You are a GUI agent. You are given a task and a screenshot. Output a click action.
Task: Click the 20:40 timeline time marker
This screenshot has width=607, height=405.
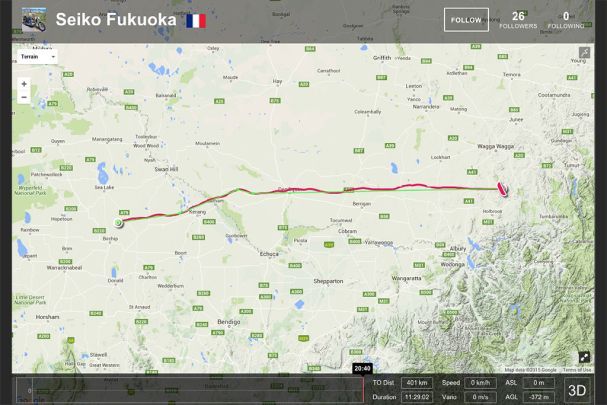[x=362, y=369]
